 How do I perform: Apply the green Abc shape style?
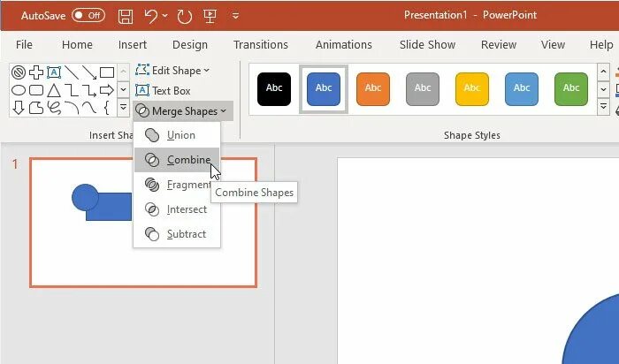click(571, 89)
